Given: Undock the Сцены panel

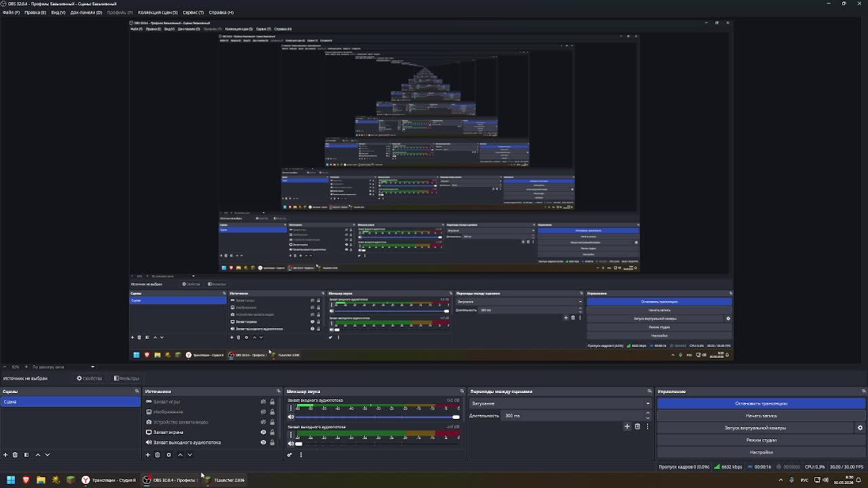Looking at the screenshot, I should click(137, 391).
